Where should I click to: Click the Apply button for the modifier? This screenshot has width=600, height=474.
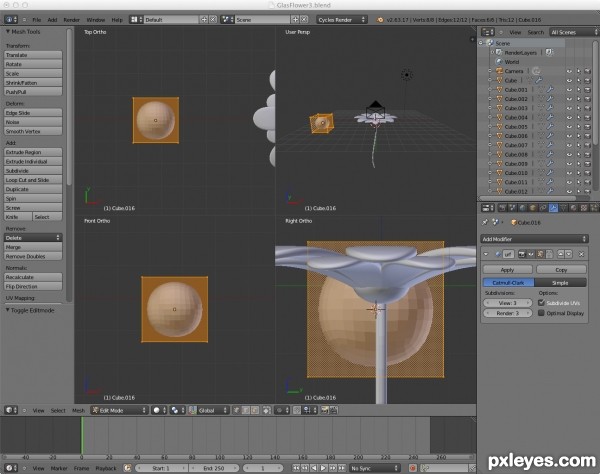tap(507, 270)
